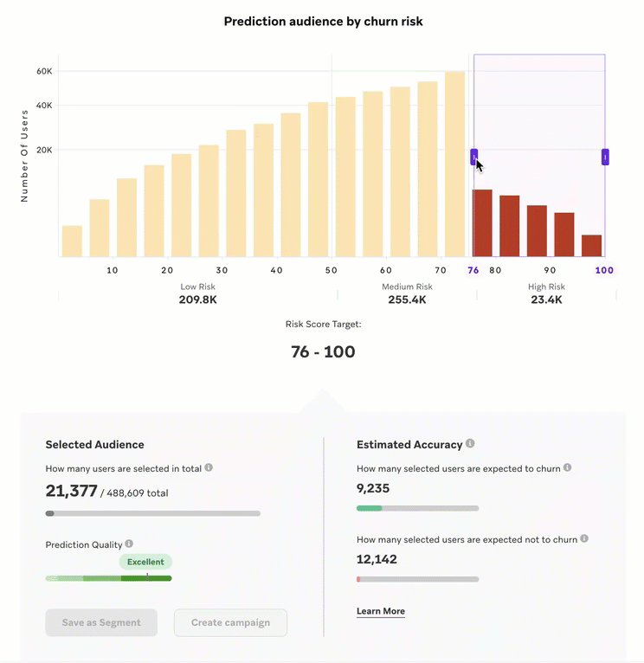Click info icon beside expected to churn

pos(568,467)
